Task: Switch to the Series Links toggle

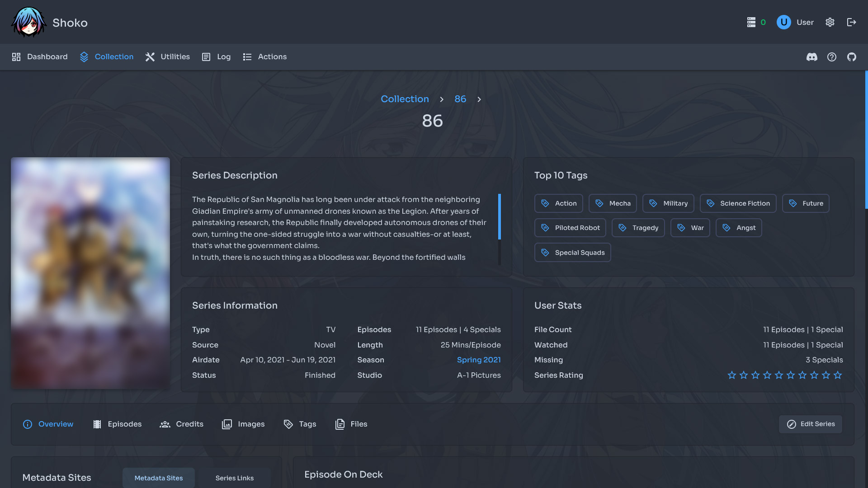Action: pyautogui.click(x=234, y=478)
